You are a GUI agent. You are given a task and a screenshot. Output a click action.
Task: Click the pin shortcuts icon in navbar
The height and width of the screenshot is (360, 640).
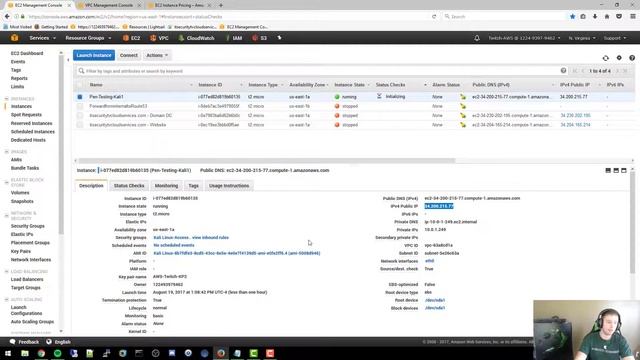coord(280,38)
